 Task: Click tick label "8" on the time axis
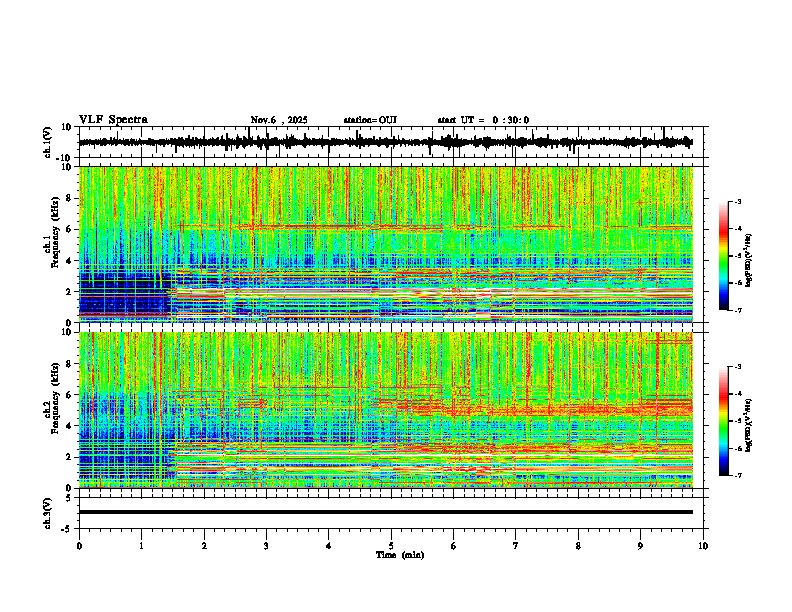(578, 546)
